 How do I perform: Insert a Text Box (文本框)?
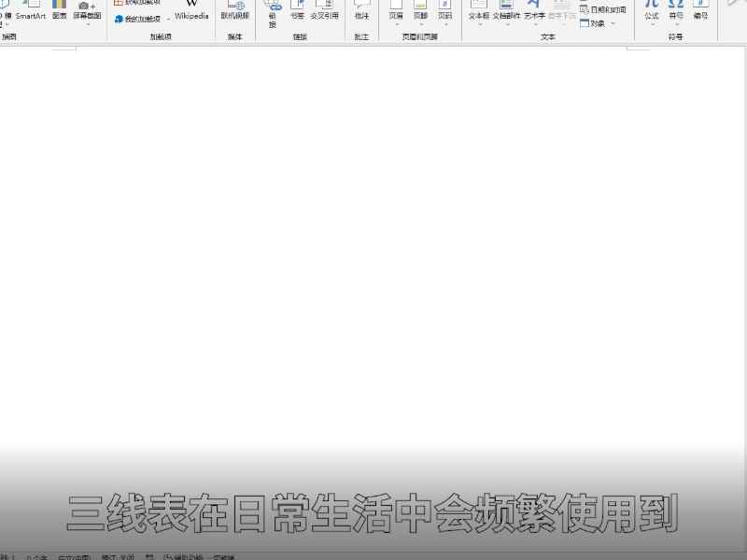[x=478, y=13]
